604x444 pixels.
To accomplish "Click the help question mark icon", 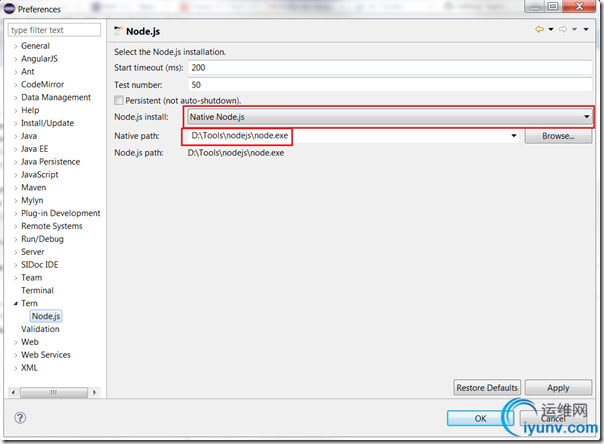I will click(x=20, y=417).
